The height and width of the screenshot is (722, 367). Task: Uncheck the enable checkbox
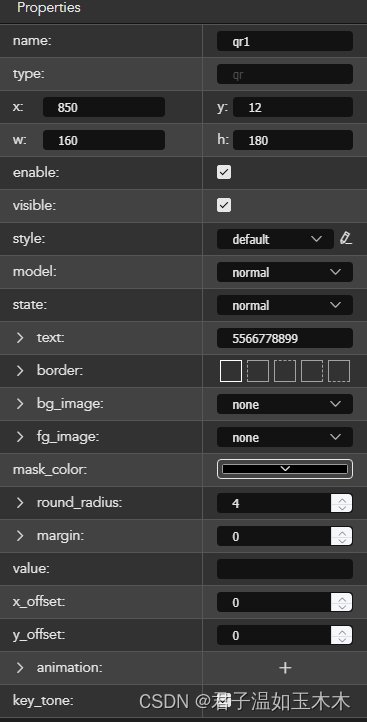(224, 172)
